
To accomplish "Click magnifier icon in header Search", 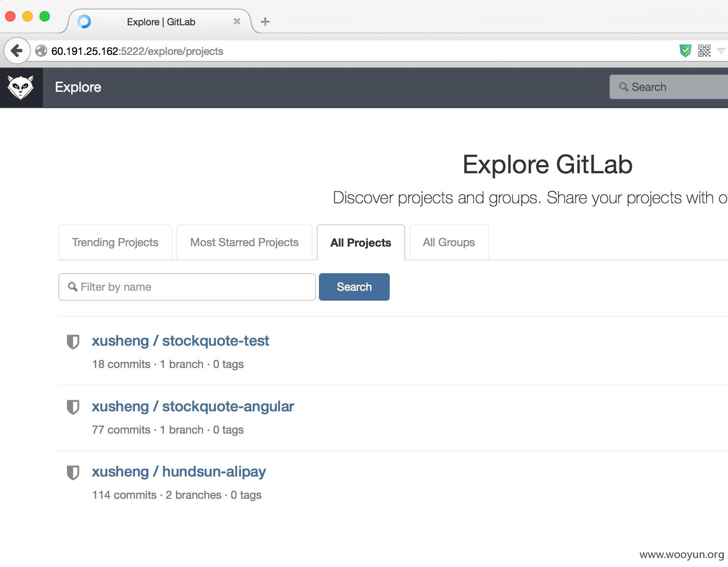I will click(x=624, y=87).
